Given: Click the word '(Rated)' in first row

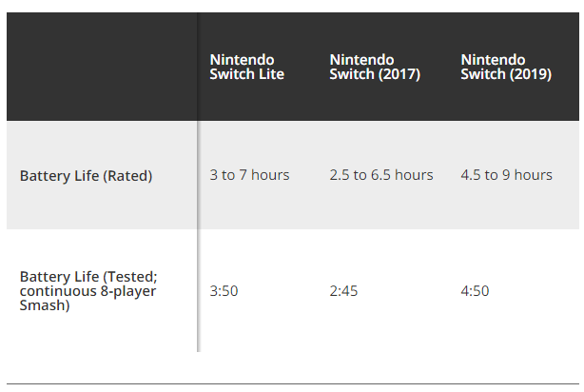Looking at the screenshot, I should [127, 176].
